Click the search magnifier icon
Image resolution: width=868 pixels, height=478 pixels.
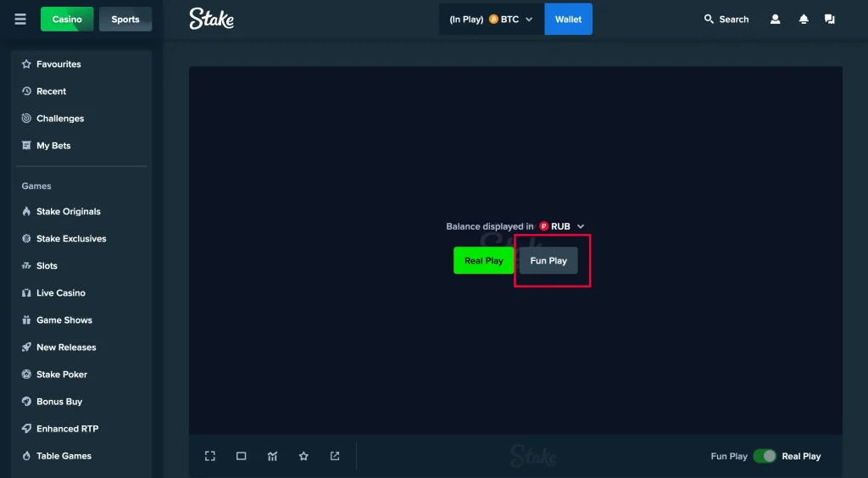click(x=709, y=19)
